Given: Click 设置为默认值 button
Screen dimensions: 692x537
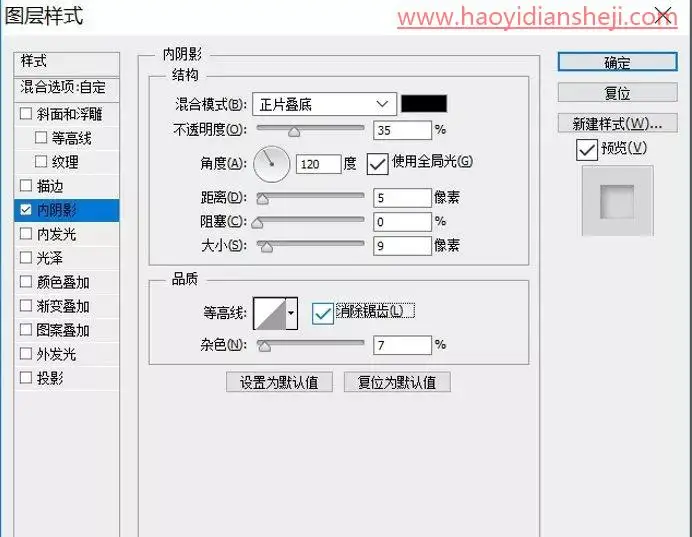Looking at the screenshot, I should pyautogui.click(x=279, y=382).
